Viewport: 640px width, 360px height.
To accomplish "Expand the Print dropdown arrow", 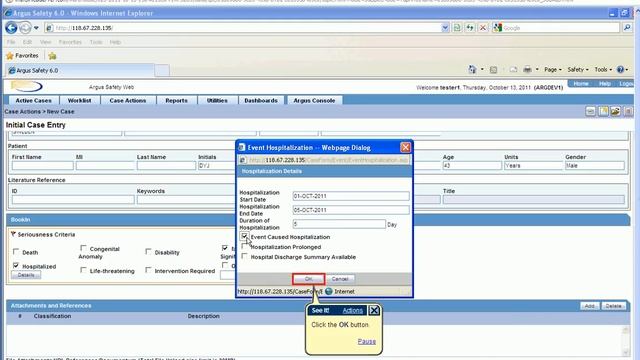I will [x=537, y=70].
